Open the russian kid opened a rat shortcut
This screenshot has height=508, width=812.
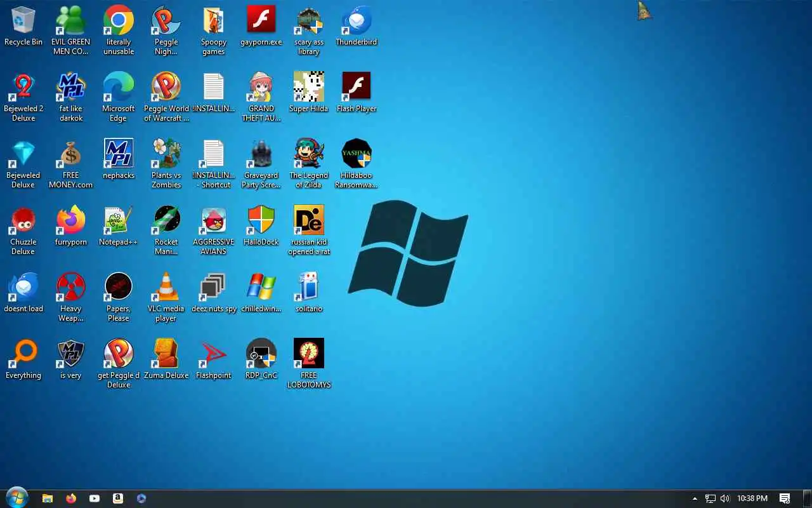pyautogui.click(x=309, y=231)
